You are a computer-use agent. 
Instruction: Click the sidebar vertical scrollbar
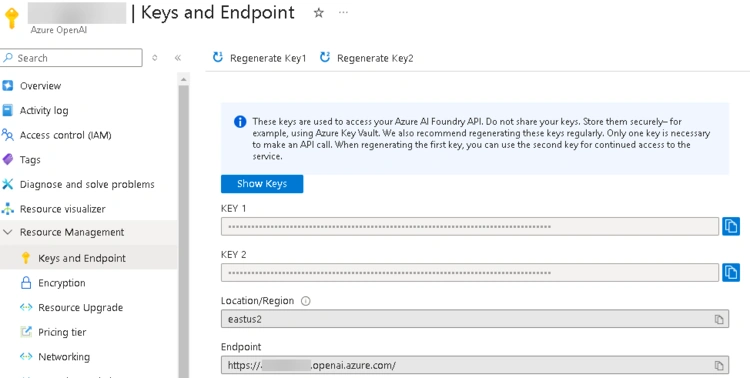click(x=183, y=232)
